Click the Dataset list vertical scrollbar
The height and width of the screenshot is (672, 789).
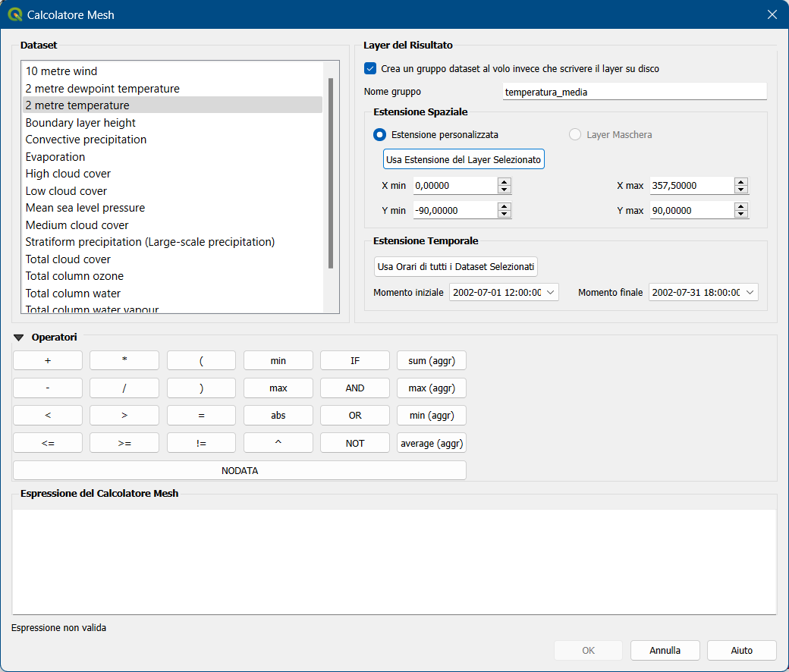click(331, 173)
